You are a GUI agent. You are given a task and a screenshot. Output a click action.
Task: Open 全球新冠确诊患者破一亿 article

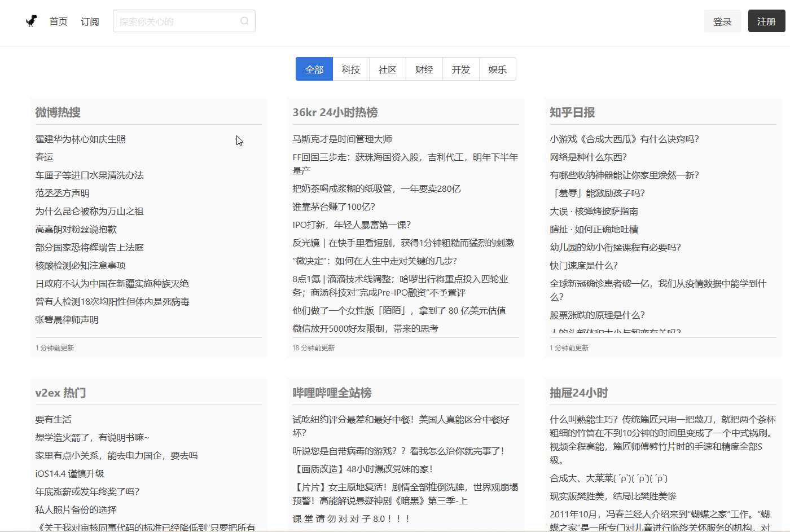pos(658,291)
